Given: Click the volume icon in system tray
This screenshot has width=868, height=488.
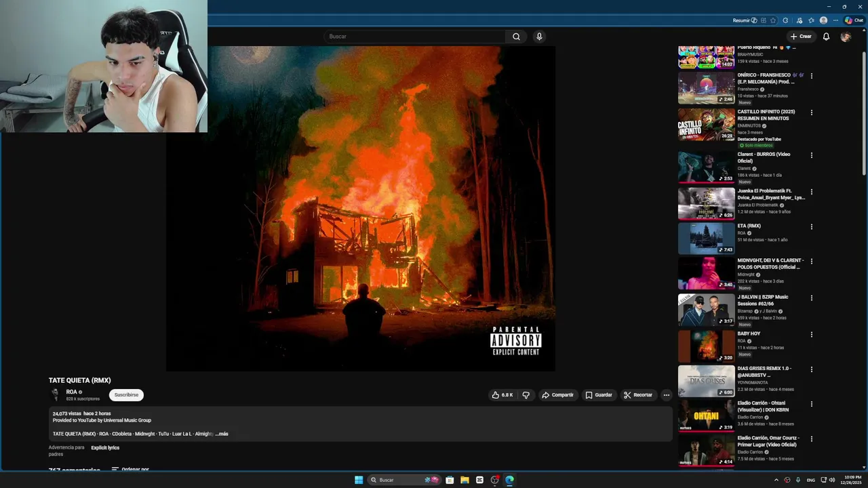Looking at the screenshot, I should 831,480.
